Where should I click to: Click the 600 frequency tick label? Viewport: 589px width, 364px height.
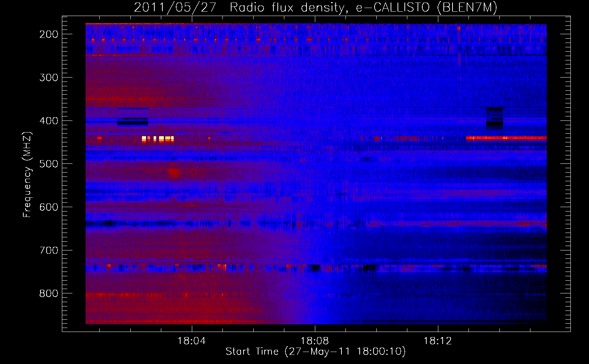[49, 207]
